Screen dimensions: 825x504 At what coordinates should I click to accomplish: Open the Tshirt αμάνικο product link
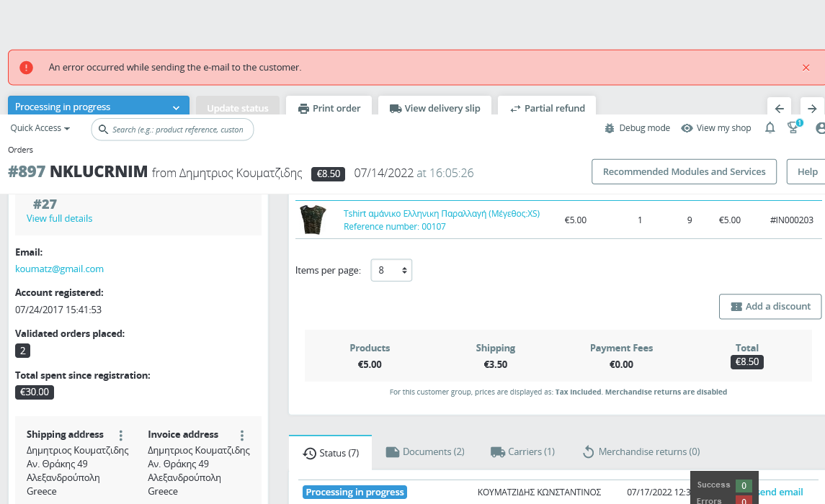442,213
